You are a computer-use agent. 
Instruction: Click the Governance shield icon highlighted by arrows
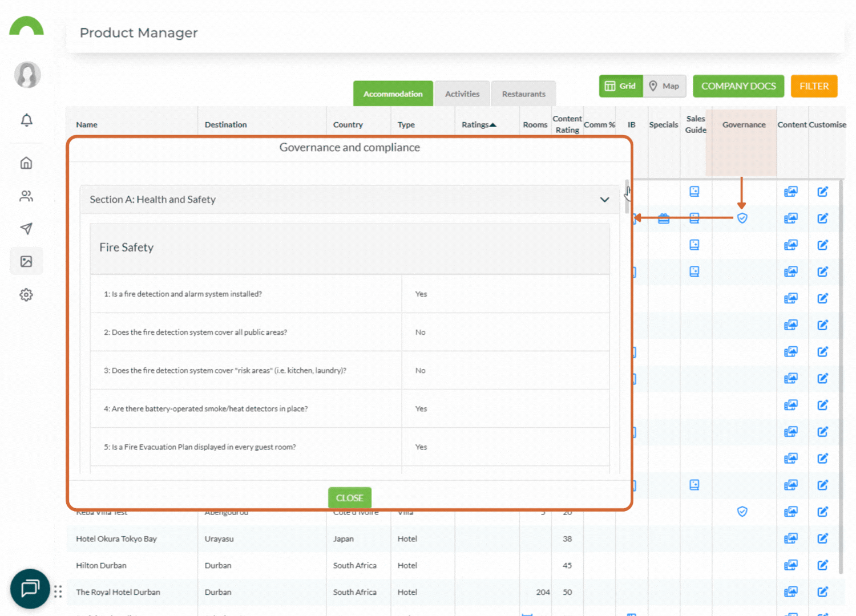tap(742, 218)
